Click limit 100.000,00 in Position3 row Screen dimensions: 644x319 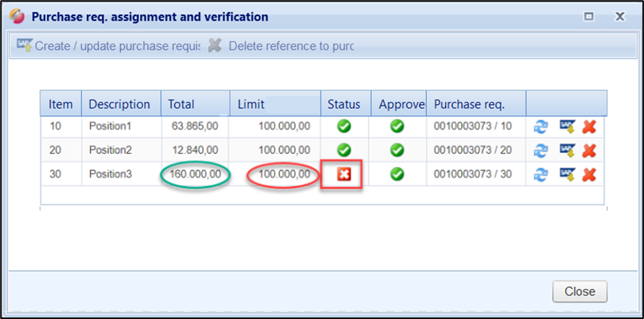(x=285, y=174)
